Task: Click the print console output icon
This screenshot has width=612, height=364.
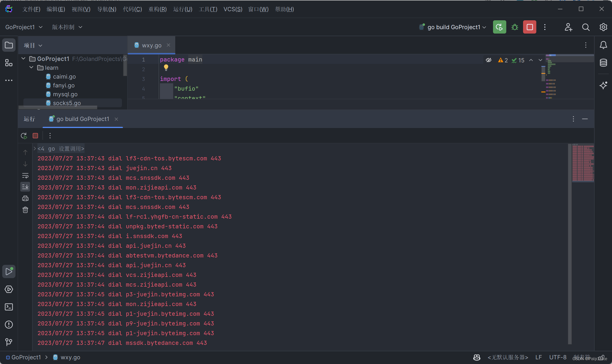Action: 25,198
